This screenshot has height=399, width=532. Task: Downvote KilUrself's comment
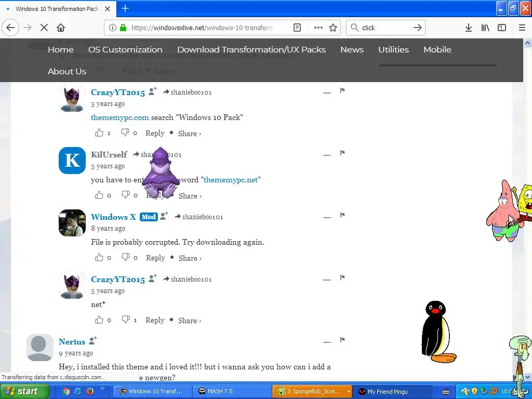(x=125, y=195)
